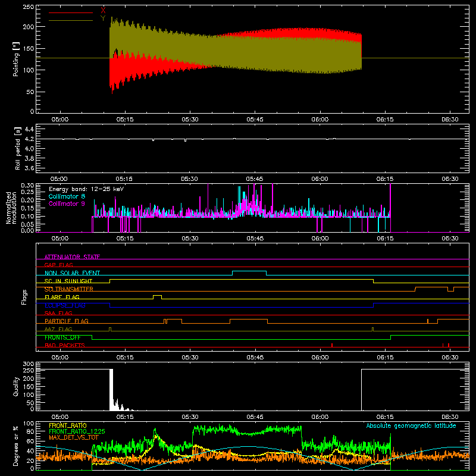Select the red 'X' legend label
Viewport: 476px width, 476px height.
tap(103, 10)
